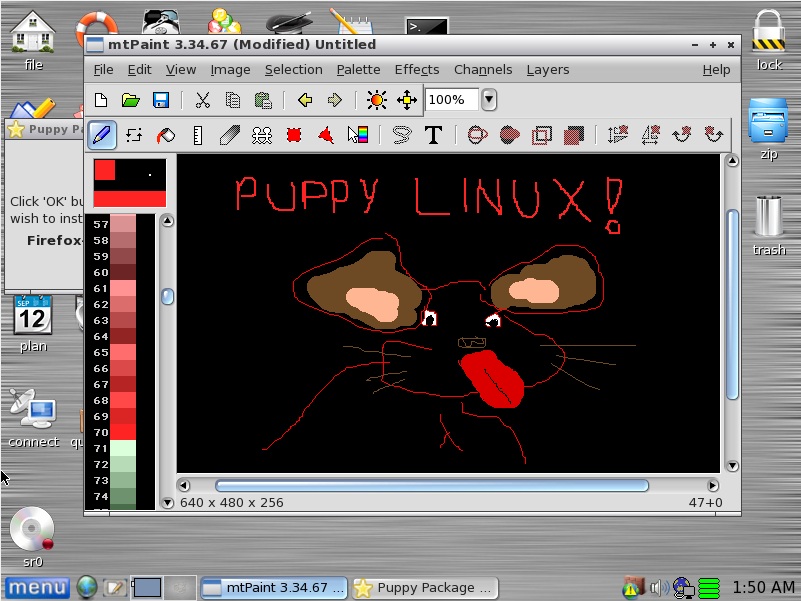Open the Image menu
The image size is (801, 601).
coord(230,70)
